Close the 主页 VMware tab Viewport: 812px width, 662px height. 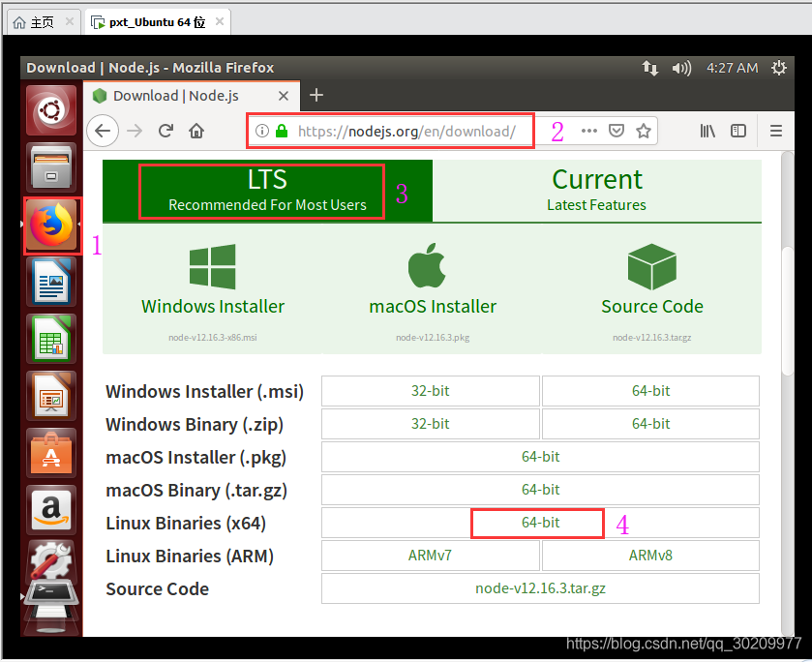pyautogui.click(x=70, y=21)
